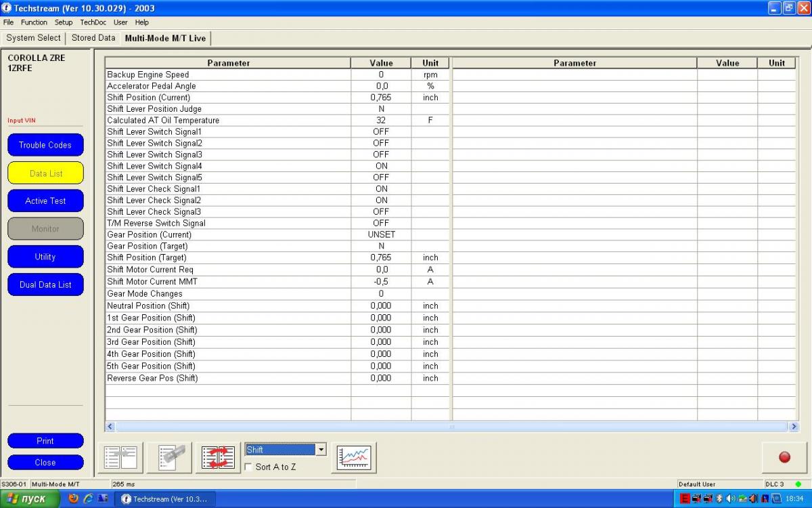Enable the Sort A to Z checkbox
This screenshot has width=812, height=508.
click(248, 467)
